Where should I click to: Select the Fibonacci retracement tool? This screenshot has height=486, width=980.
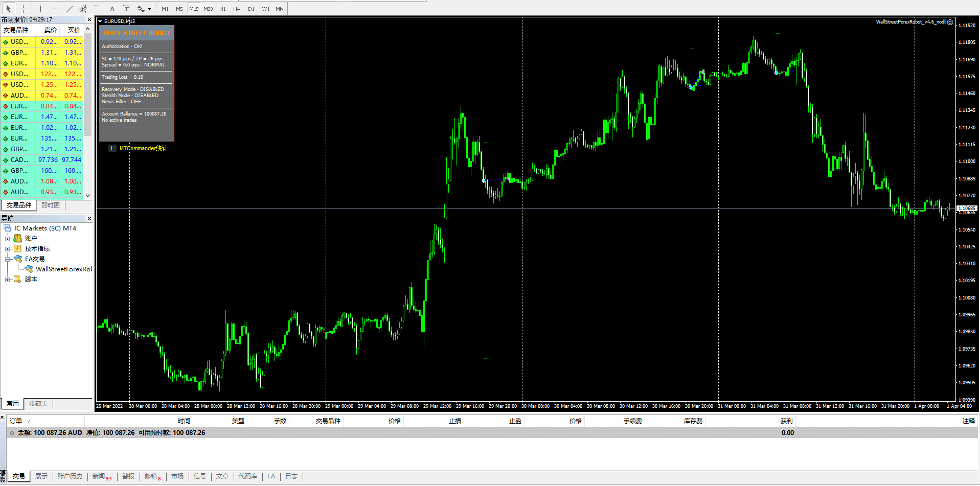(98, 9)
